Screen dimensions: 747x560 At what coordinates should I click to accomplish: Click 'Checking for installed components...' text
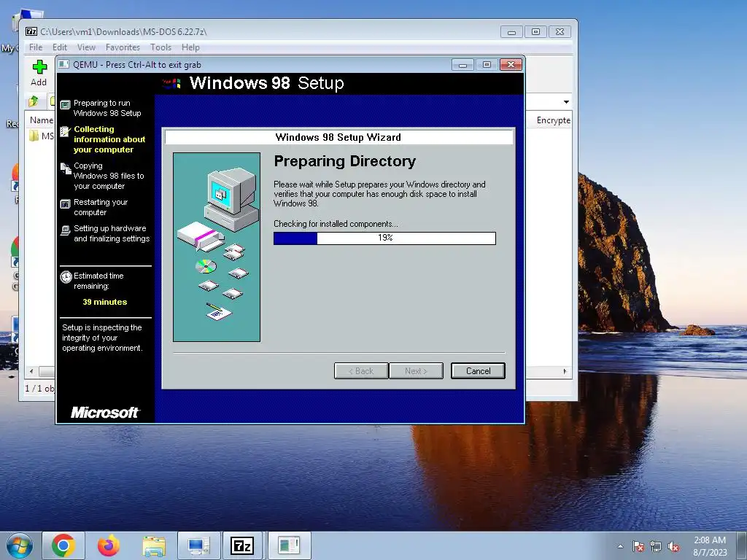click(336, 224)
